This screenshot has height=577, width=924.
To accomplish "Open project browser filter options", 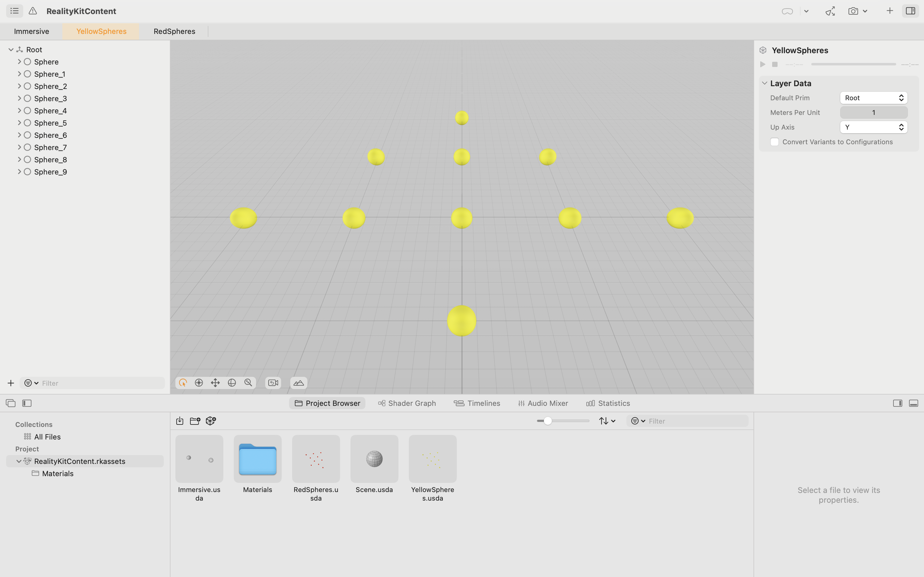I will pos(638,421).
